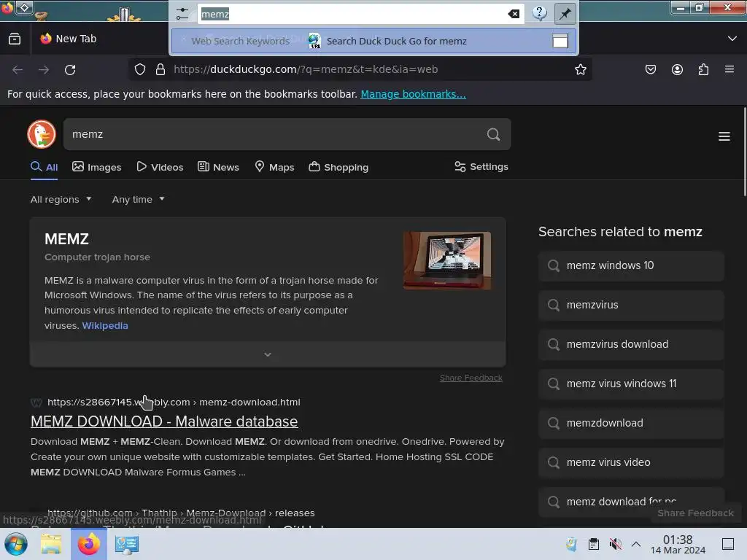Image resolution: width=747 pixels, height=560 pixels.
Task: Switch to Images results tab
Action: 97,167
